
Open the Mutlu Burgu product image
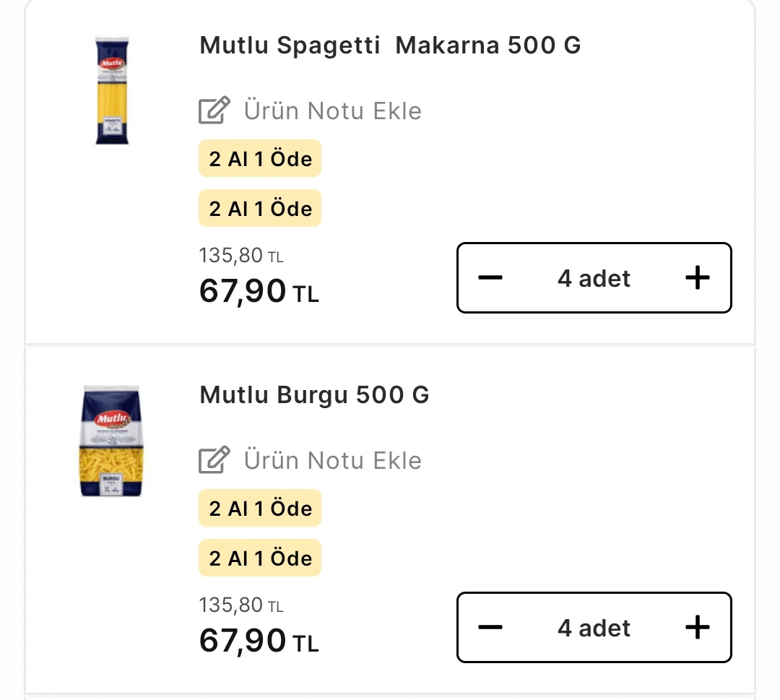tap(111, 441)
